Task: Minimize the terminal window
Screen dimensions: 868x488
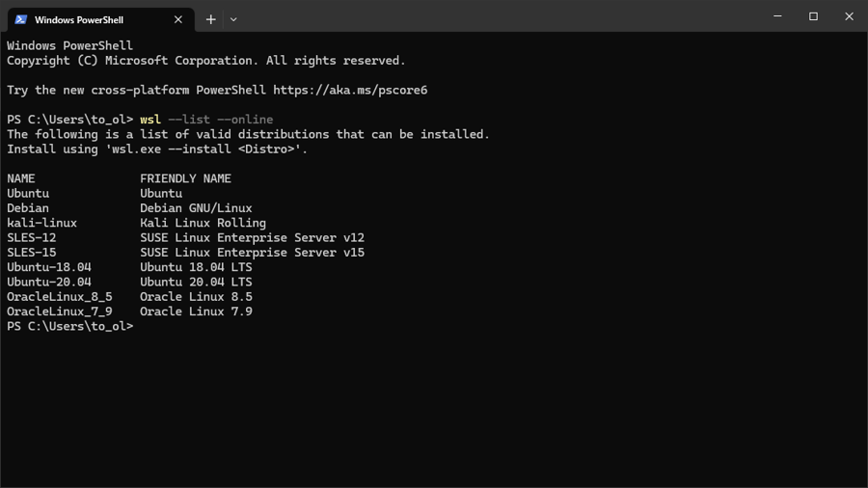Action: 777,16
